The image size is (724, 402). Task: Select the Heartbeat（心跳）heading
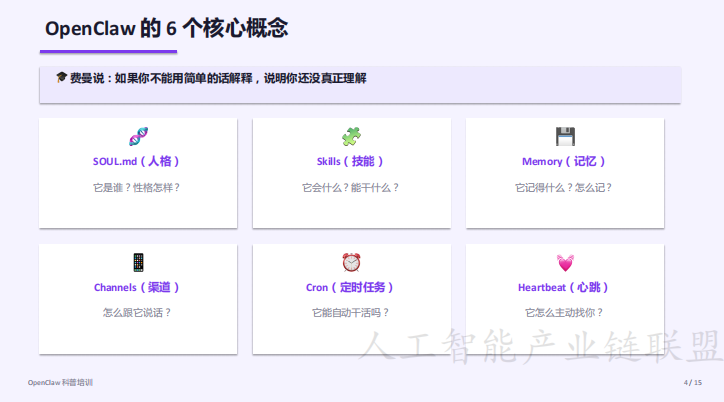565,287
